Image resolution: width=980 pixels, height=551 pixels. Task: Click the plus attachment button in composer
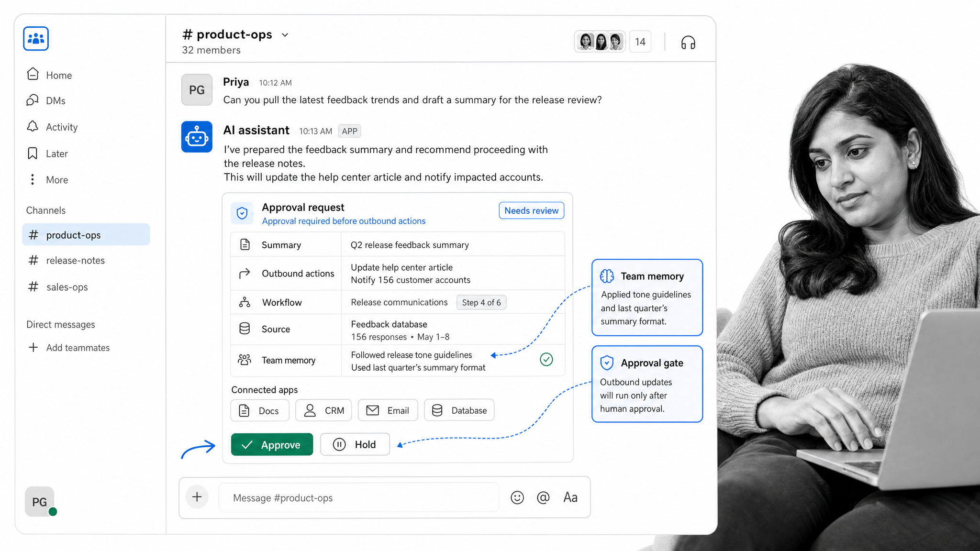(x=197, y=497)
